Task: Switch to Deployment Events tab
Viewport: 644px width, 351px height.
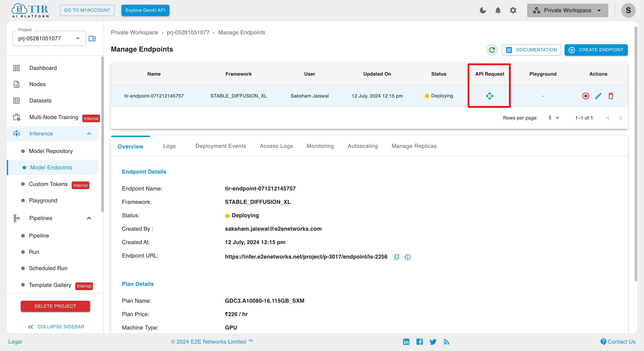Action: pyautogui.click(x=220, y=146)
